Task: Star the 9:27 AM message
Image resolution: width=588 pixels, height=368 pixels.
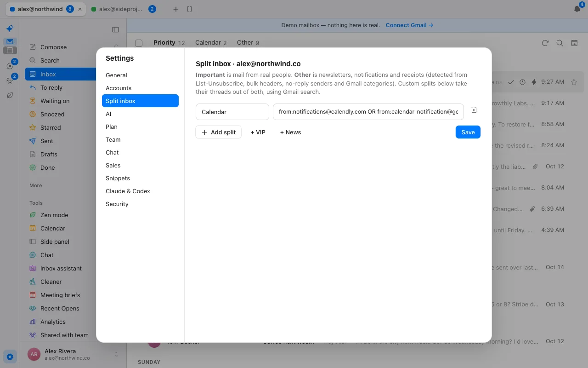Action: coord(574,82)
